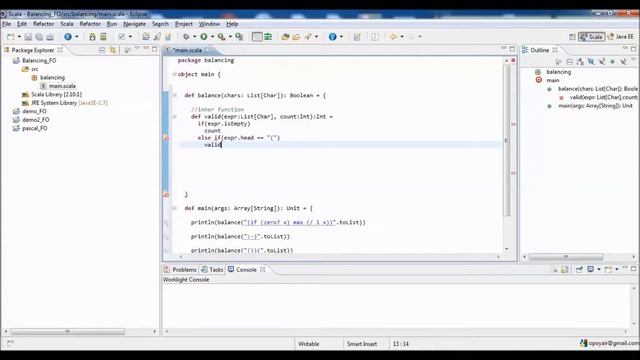The height and width of the screenshot is (360, 640).
Task: Click the Open Perspective icon beside Scala
Action: pos(572,37)
